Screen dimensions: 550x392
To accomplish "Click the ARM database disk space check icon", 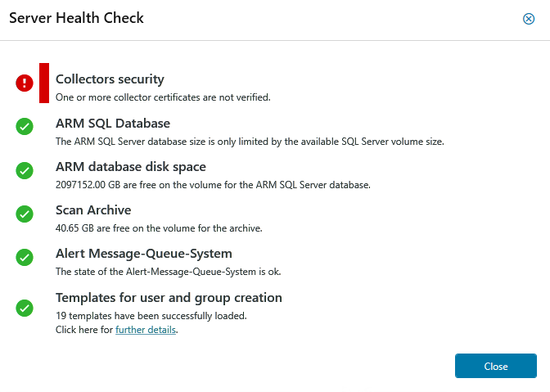I will point(25,170).
